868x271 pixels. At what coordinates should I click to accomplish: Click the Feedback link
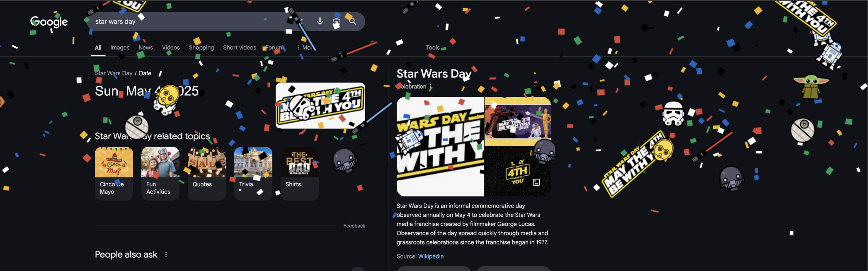click(x=354, y=226)
